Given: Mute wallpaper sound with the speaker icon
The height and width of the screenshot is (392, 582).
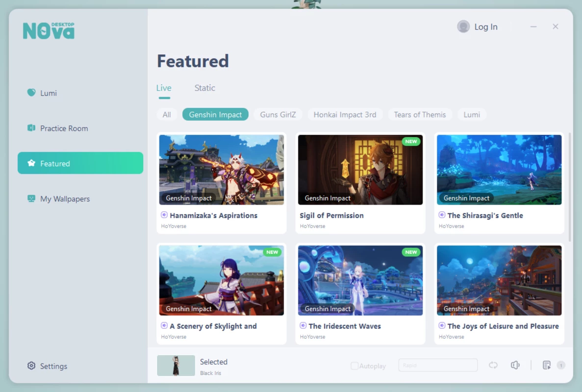Looking at the screenshot, I should click(515, 366).
